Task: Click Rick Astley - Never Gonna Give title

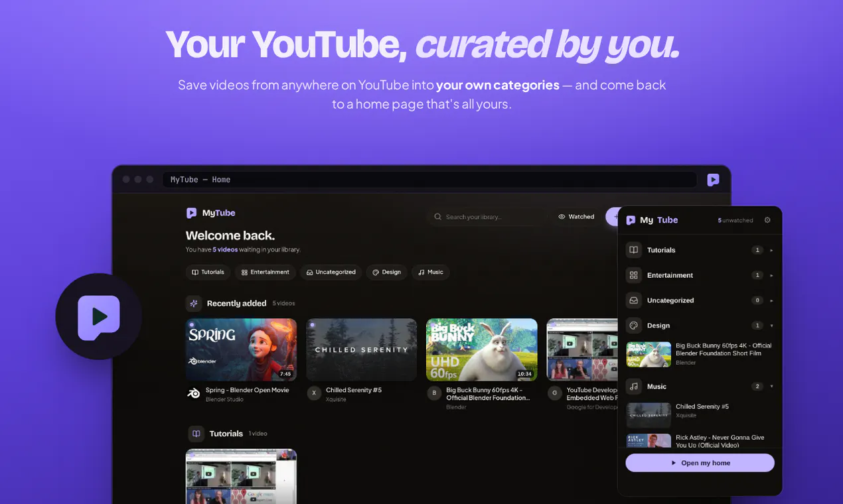Action: [720, 441]
